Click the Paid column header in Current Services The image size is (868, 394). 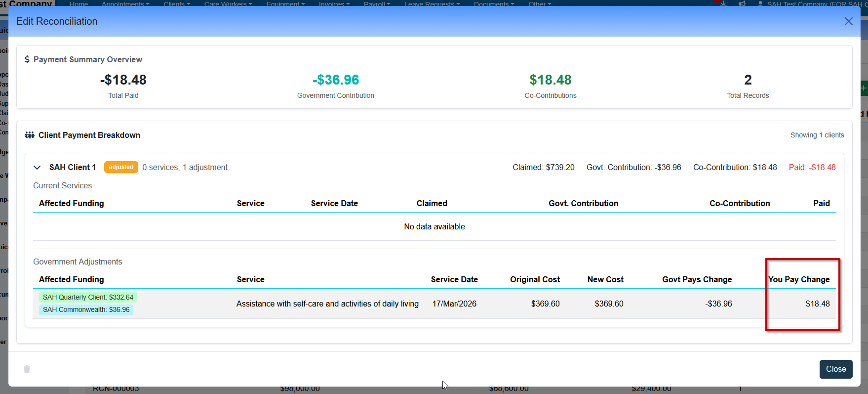tap(822, 203)
